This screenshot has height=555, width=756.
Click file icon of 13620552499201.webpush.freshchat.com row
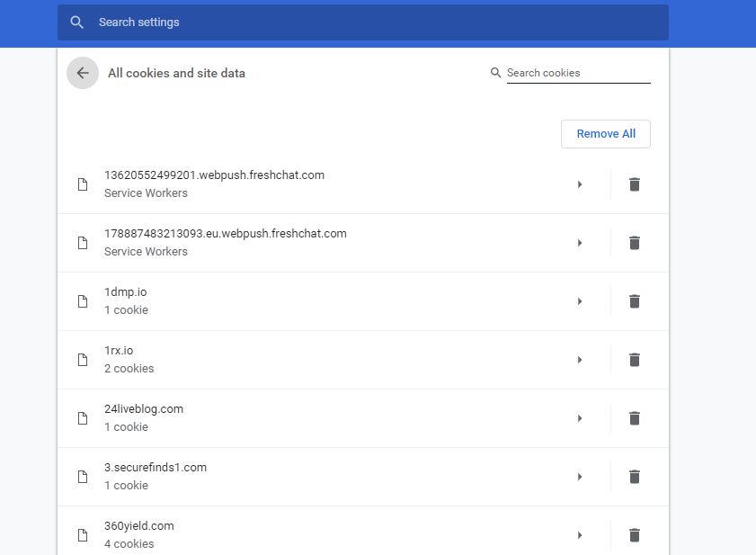click(83, 184)
